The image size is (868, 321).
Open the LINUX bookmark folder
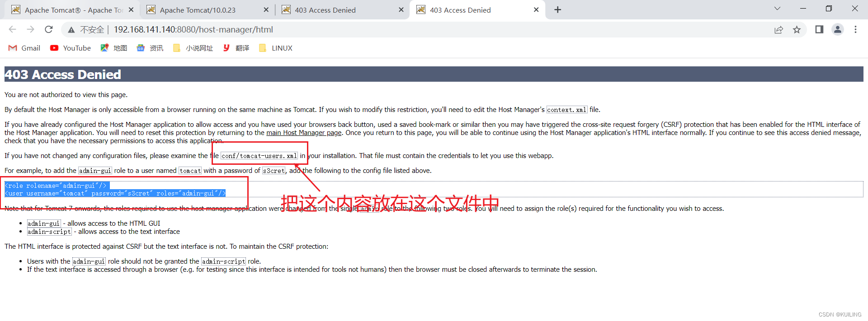coord(276,48)
